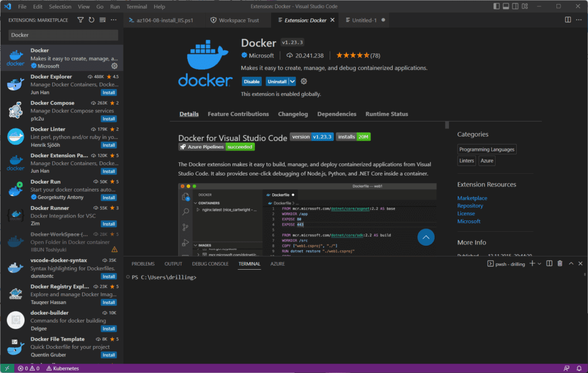Screen dimensions: 588x373
Task: Close the Extension: Docker tab
Action: point(332,20)
